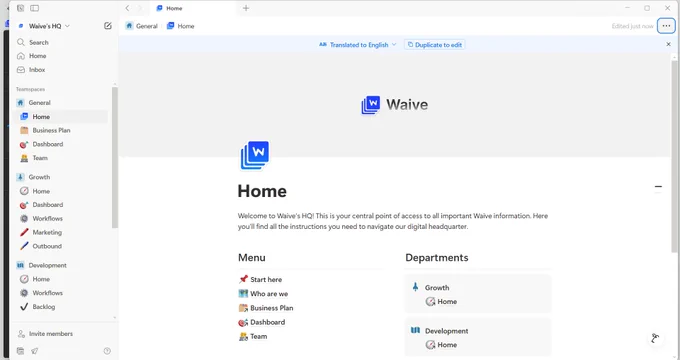Switch to the Home tab in title bar
The width and height of the screenshot is (680, 360).
[x=193, y=8]
